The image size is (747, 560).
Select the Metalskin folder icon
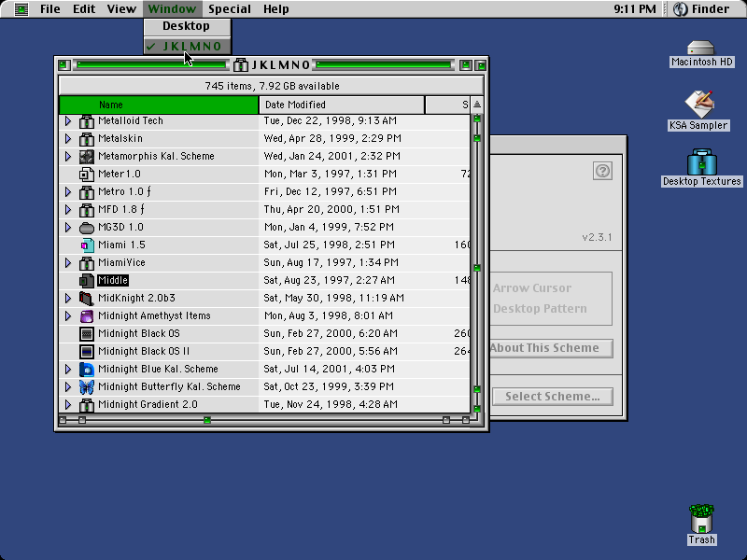[86, 138]
